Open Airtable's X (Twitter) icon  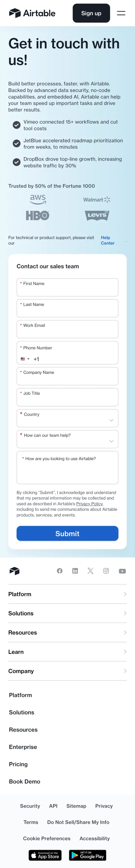click(90, 571)
